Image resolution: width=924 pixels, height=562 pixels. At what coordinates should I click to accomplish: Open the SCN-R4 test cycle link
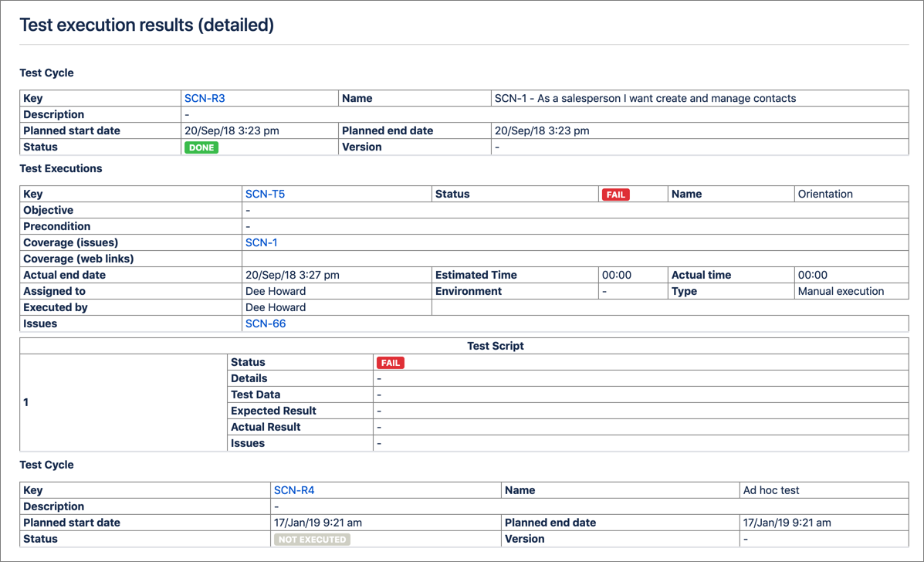click(x=294, y=490)
